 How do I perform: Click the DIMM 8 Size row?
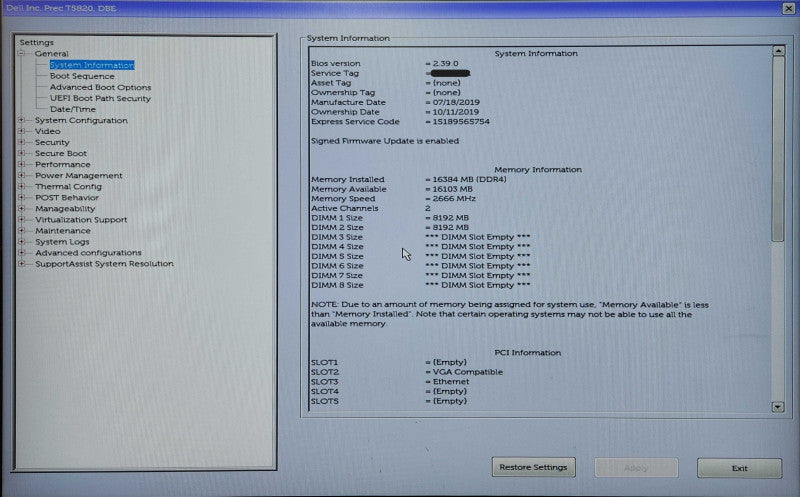click(x=420, y=285)
